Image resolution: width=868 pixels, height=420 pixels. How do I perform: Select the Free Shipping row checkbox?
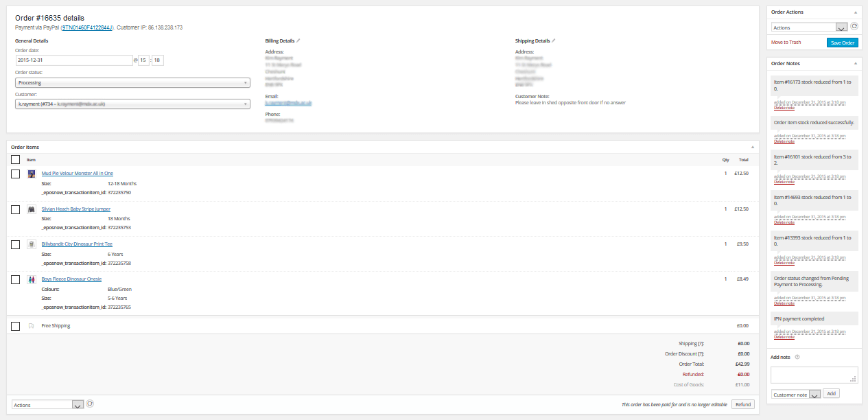[x=15, y=326]
